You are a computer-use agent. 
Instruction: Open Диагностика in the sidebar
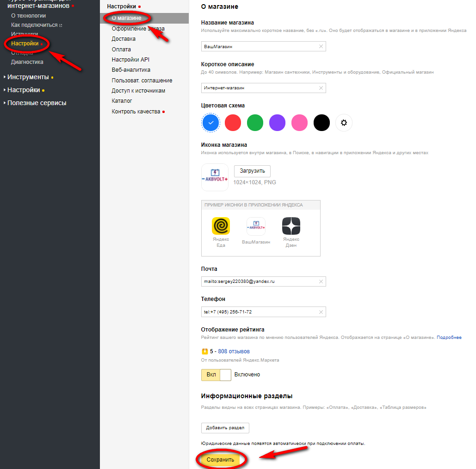(x=27, y=62)
